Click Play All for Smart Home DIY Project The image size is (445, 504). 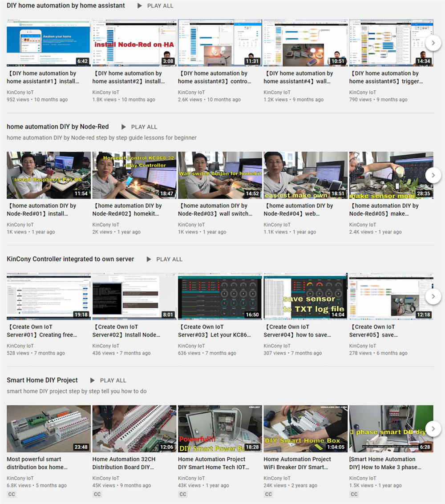(x=108, y=380)
